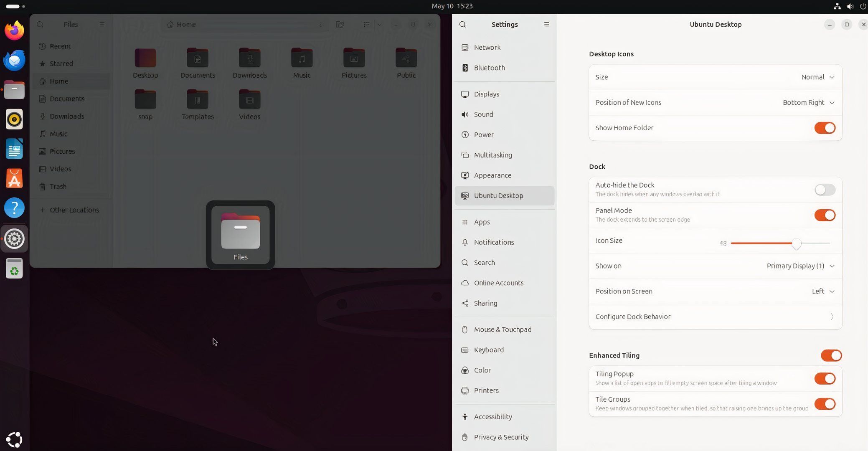Click the search icon in Files window
This screenshot has width=868, height=451.
(x=40, y=24)
